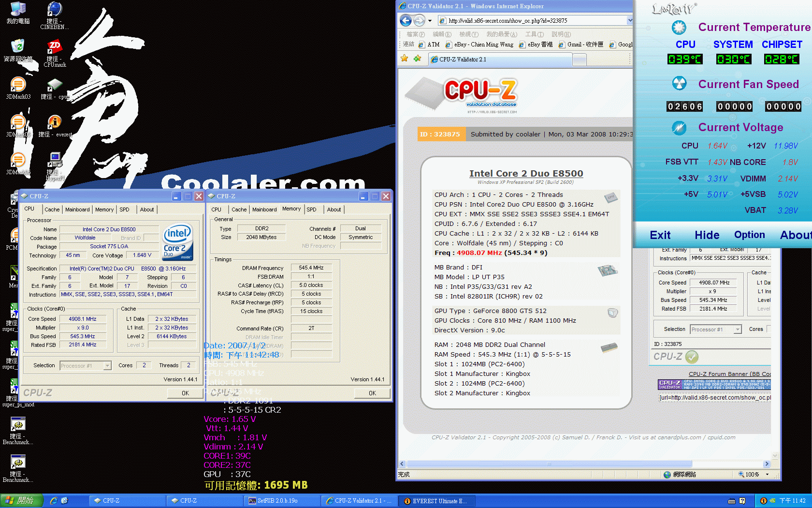Viewport: 812px width, 508px height.
Task: Click the browser's horizontal scrollbar thumb
Action: pos(549,463)
